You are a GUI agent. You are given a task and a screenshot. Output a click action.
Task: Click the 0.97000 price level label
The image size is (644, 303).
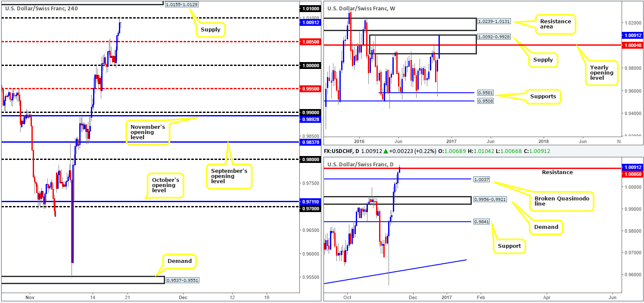pyautogui.click(x=311, y=208)
